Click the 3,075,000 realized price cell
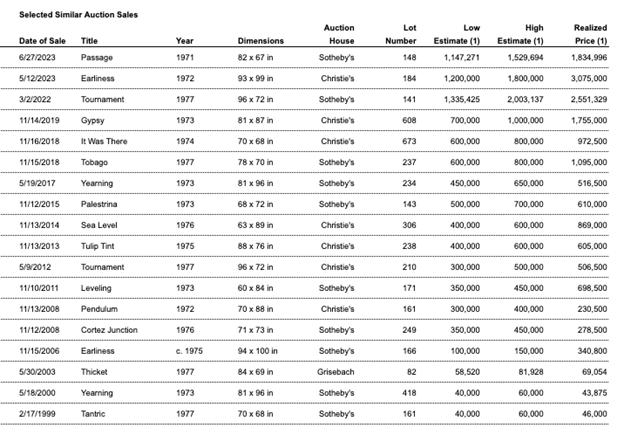The height and width of the screenshot is (435, 624). (x=586, y=78)
